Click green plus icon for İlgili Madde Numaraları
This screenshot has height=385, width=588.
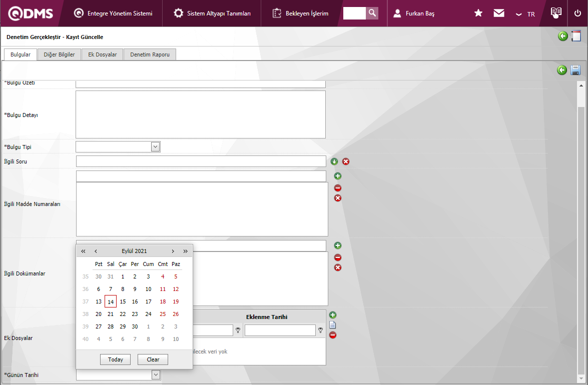tap(338, 176)
